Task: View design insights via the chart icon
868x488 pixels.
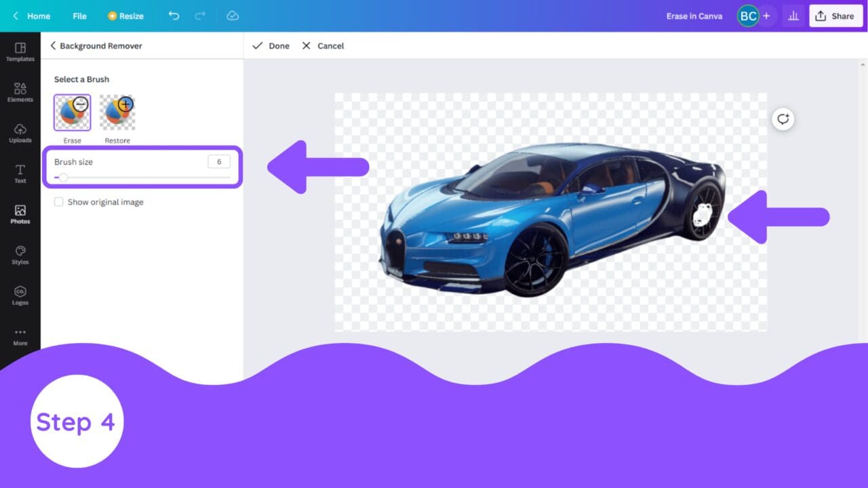Action: 793,16
